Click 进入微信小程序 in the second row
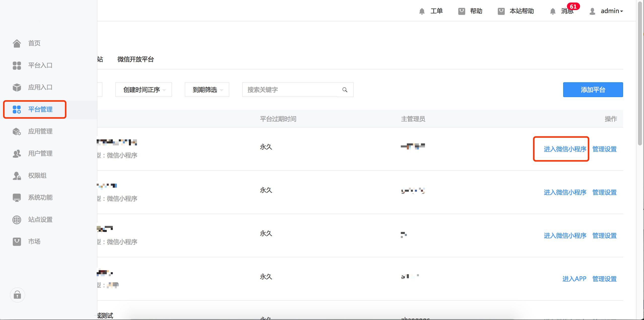The height and width of the screenshot is (320, 644). (x=565, y=192)
